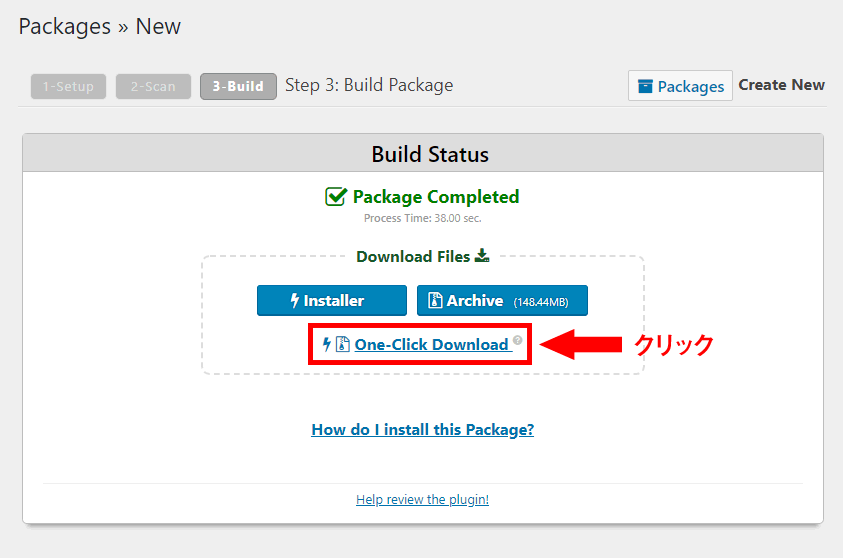Follow the "Help review the plugin!" link
The image size is (843, 558).
422,499
